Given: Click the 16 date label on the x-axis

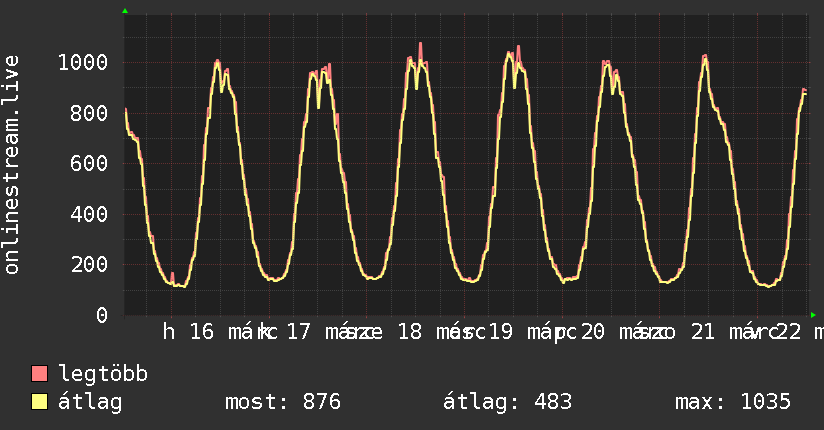Looking at the screenshot, I should click(202, 332).
